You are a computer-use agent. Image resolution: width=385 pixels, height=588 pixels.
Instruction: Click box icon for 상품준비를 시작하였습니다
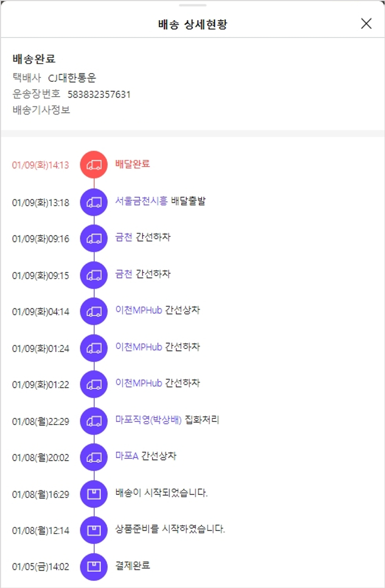click(94, 530)
